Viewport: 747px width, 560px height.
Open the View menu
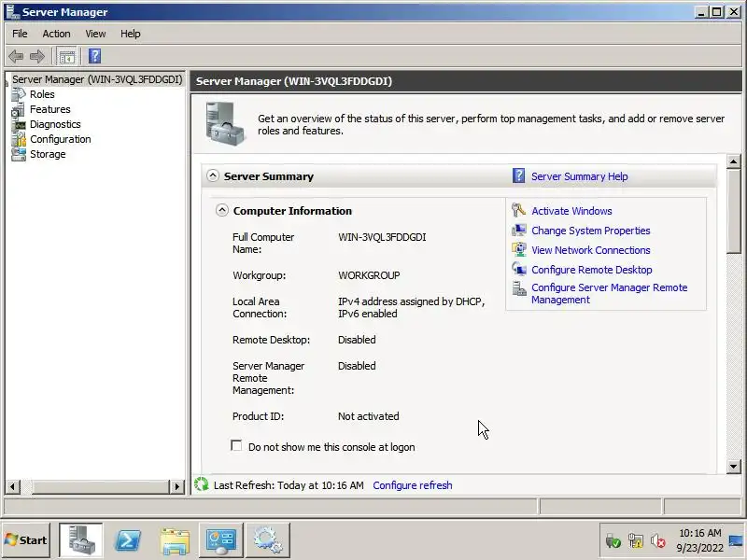(95, 34)
